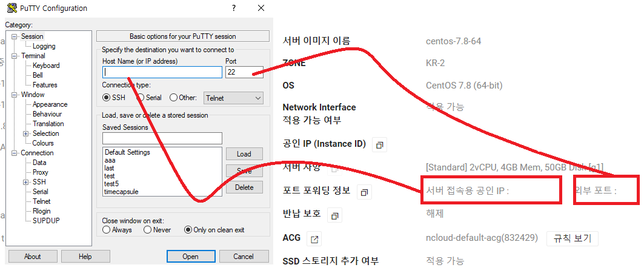Open the ACG external link icon
Image resolution: width=644 pixels, height=276 pixels.
314,239
